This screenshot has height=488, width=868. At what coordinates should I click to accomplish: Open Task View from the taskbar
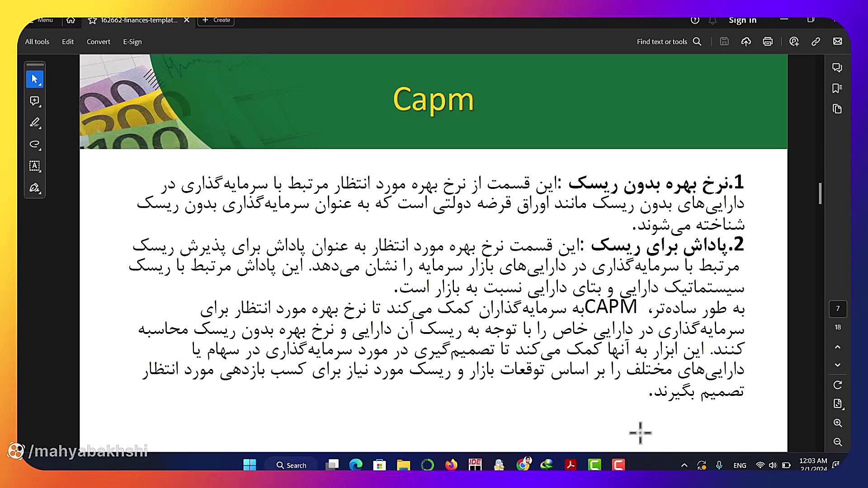pos(332,465)
